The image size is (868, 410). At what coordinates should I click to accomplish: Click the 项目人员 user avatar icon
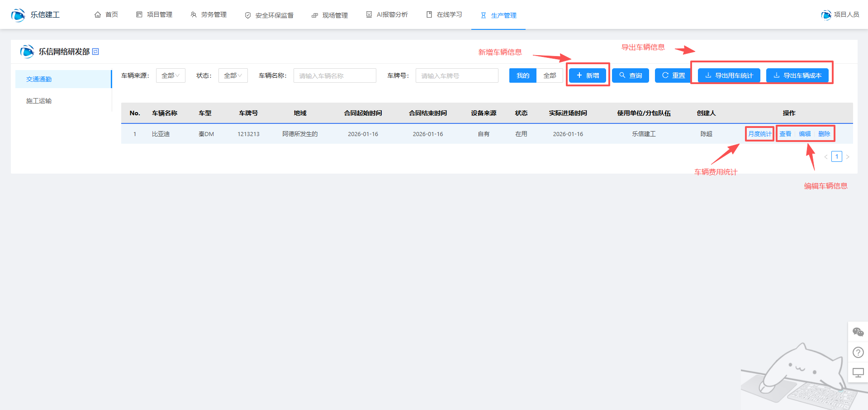[826, 15]
